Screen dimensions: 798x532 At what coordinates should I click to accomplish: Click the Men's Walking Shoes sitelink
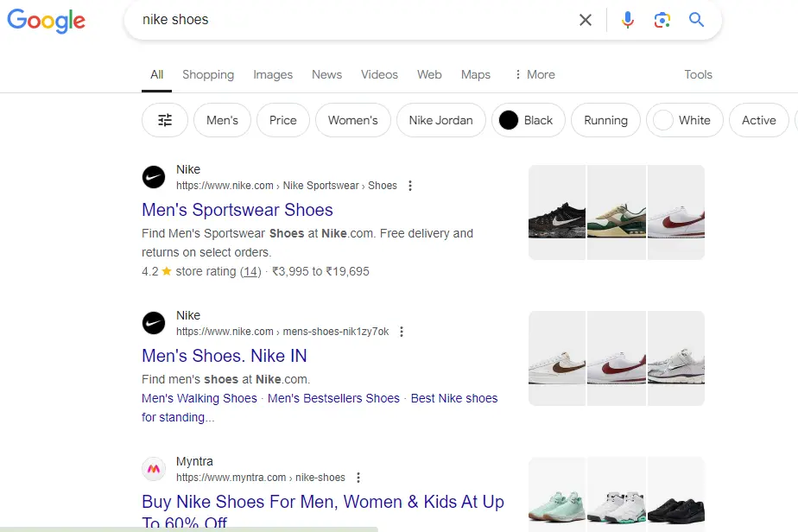tap(199, 398)
